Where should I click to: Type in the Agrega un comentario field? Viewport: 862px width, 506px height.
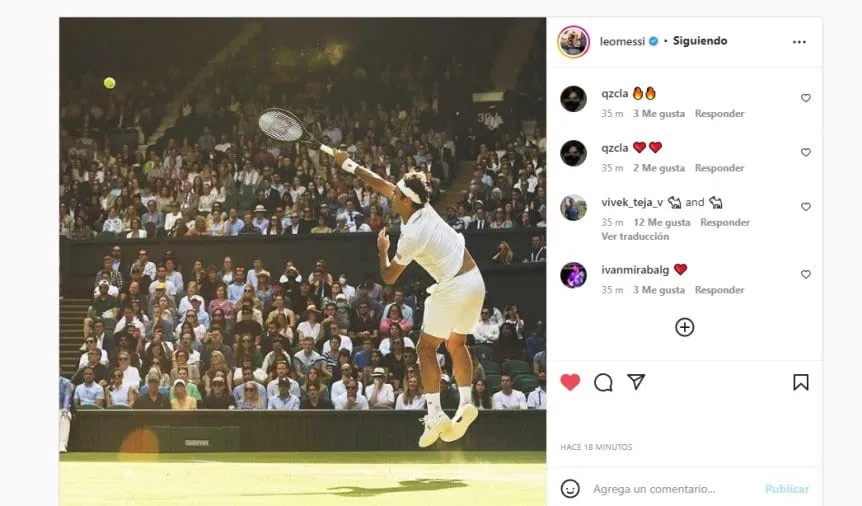670,489
